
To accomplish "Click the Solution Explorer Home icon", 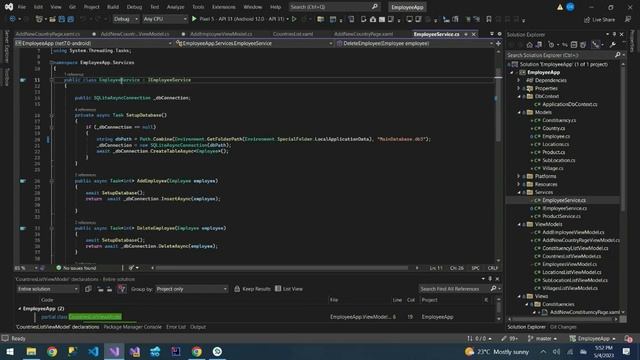I will tap(529, 45).
